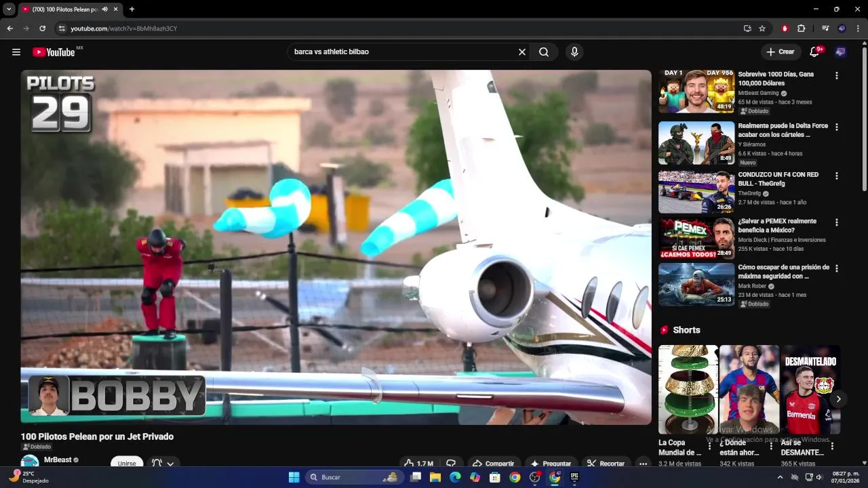
Task: Mute the tab using the tab speaker icon
Action: (105, 9)
